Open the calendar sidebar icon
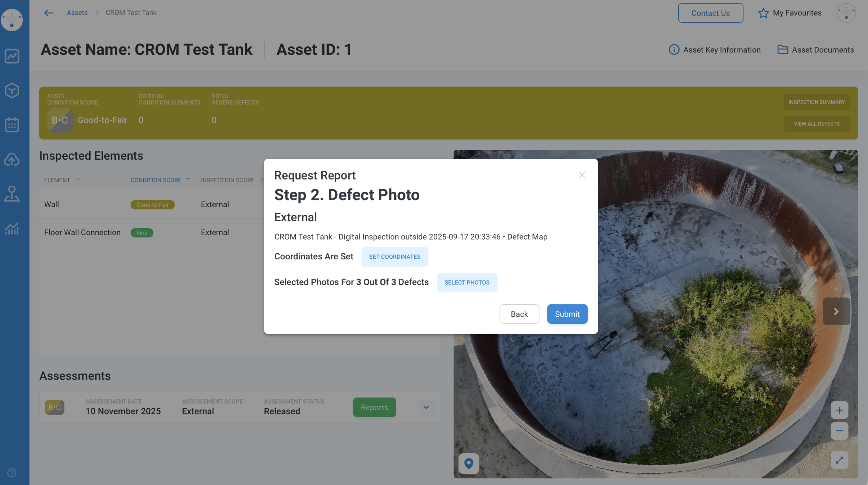 tap(12, 125)
